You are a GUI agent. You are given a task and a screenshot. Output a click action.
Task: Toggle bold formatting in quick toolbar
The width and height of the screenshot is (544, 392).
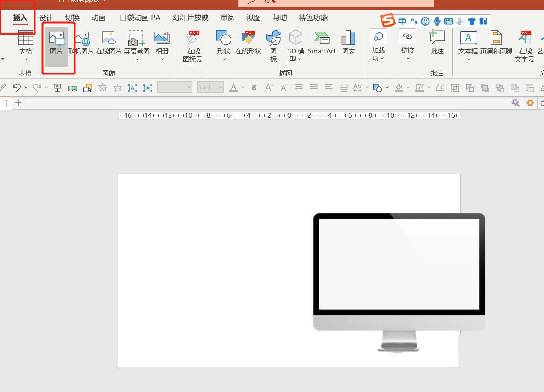point(254,88)
